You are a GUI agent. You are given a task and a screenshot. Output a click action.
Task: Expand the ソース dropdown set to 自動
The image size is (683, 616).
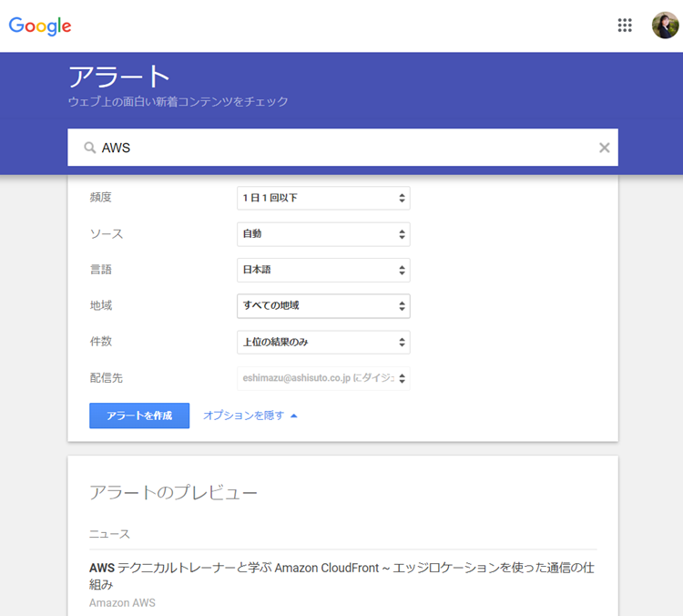pos(323,234)
